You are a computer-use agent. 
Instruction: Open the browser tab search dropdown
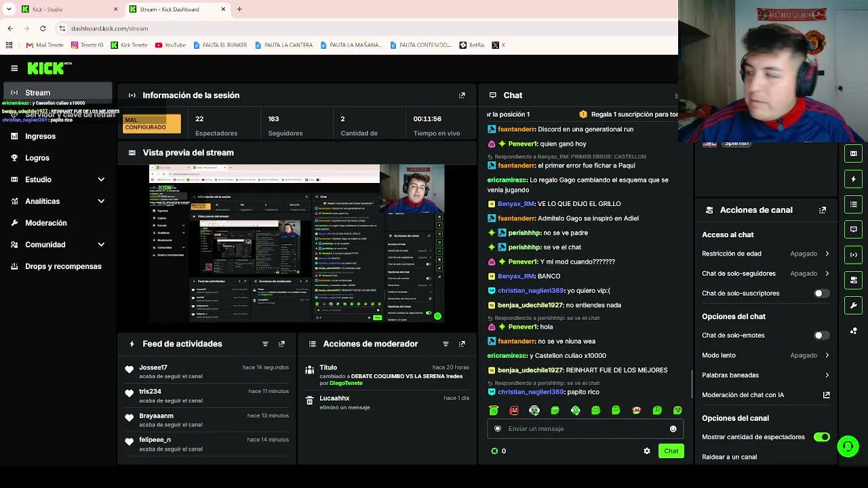[9, 9]
